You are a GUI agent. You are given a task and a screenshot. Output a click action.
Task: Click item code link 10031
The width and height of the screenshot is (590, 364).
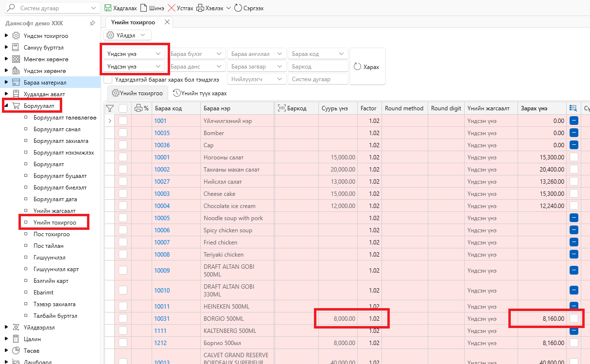tap(162, 318)
